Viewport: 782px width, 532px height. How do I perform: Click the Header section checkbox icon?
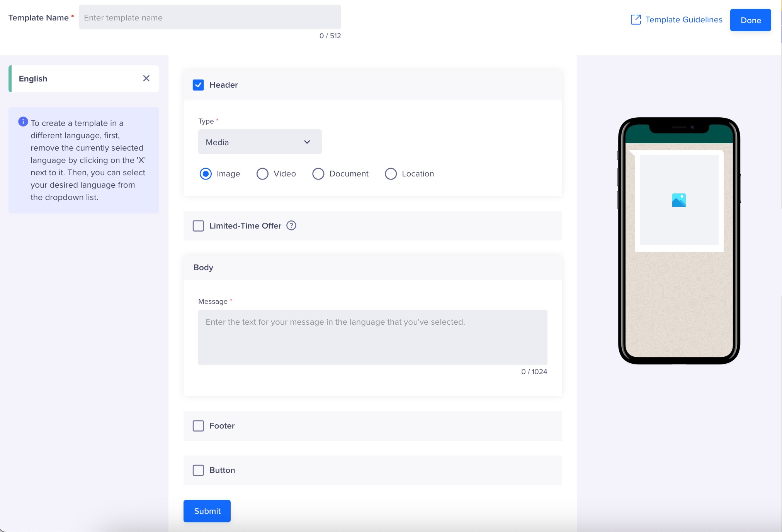199,85
